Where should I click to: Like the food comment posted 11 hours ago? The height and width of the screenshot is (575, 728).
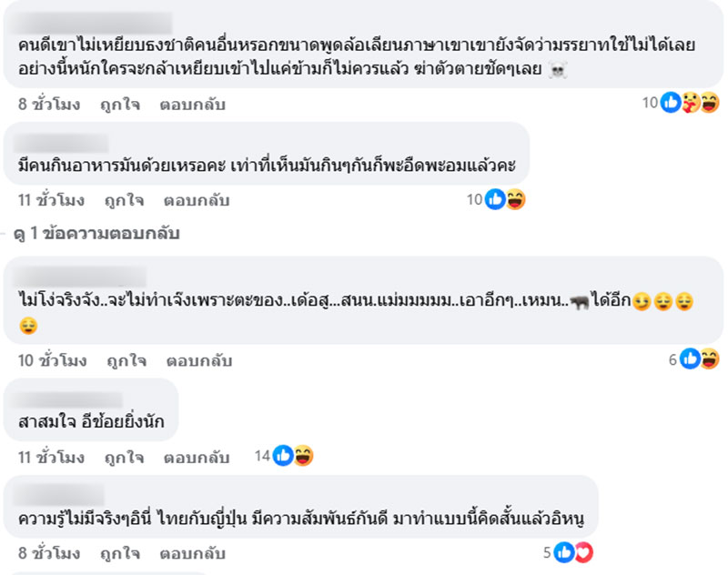point(125,200)
